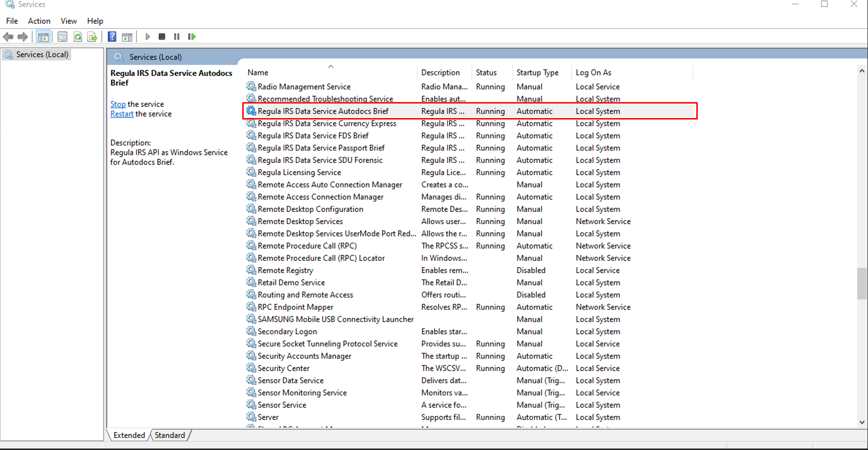Sort services by the Startup Type header
The width and height of the screenshot is (868, 450).
pyautogui.click(x=537, y=73)
